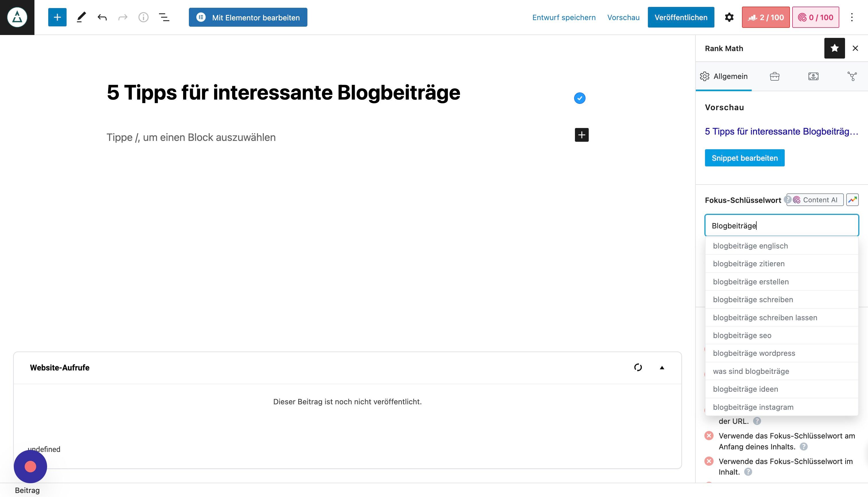Open Fokus-Schlüsselwort help icon
868x497 pixels.
[787, 199]
